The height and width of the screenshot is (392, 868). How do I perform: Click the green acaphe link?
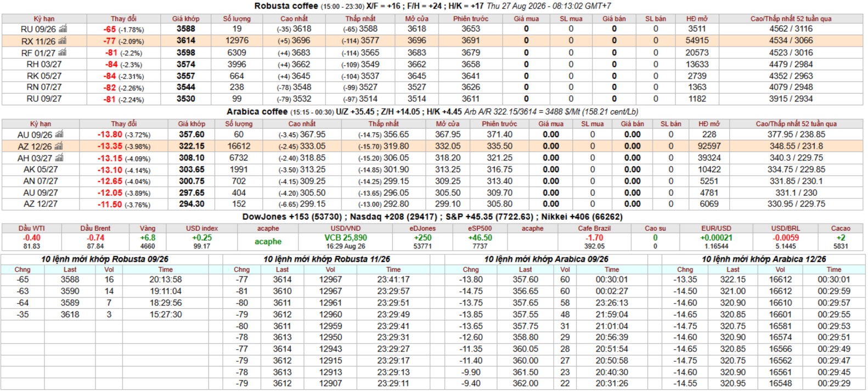point(268,242)
